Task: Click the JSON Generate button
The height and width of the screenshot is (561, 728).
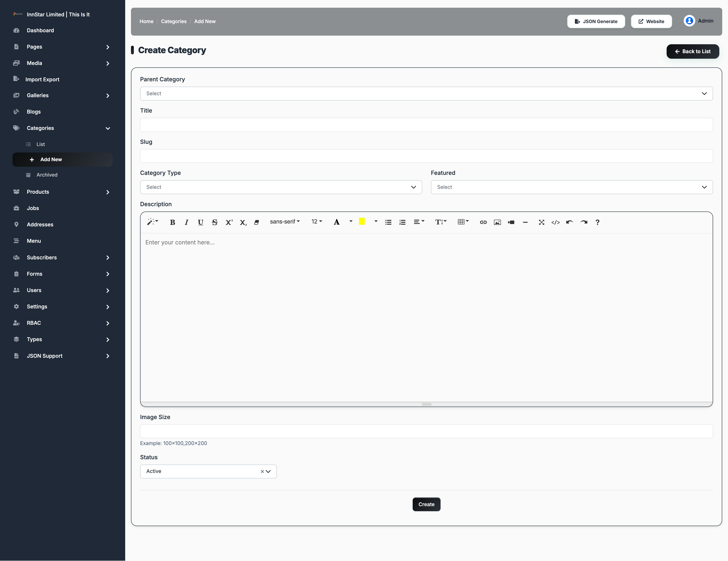Action: pos(596,21)
